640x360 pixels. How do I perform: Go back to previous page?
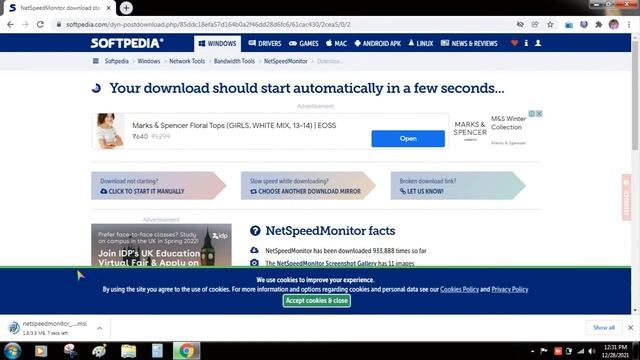point(10,24)
